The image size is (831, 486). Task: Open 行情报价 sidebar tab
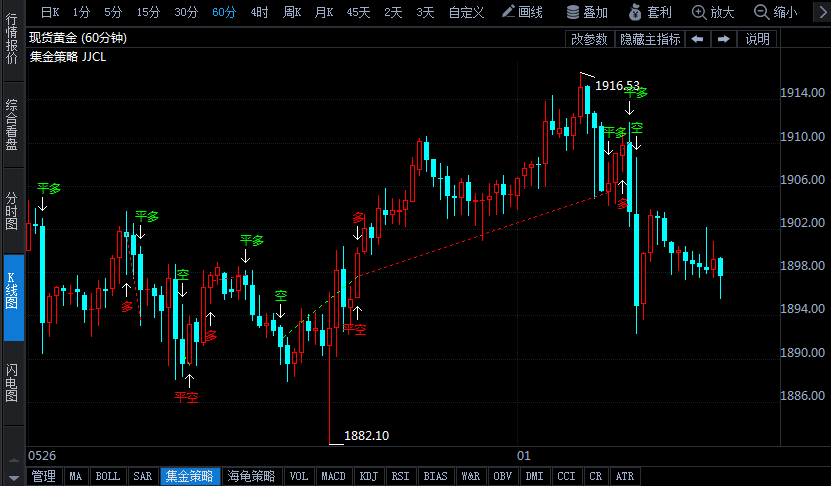coord(12,40)
